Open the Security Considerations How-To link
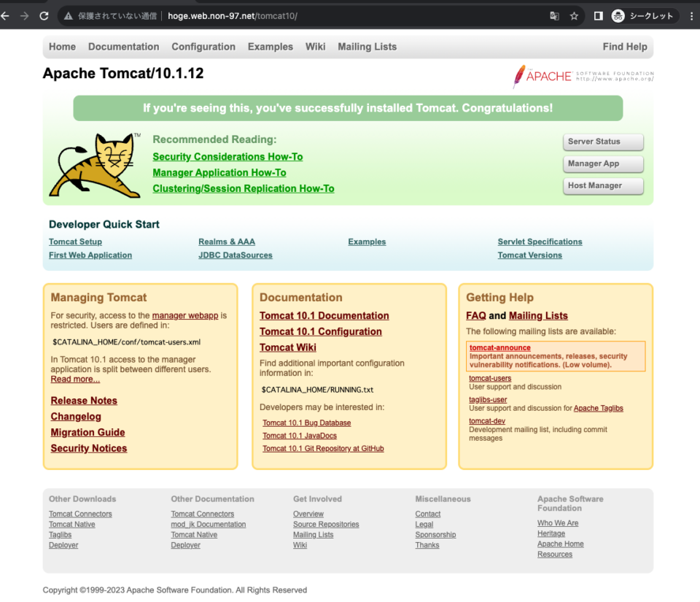This screenshot has height=602, width=700. (x=227, y=156)
